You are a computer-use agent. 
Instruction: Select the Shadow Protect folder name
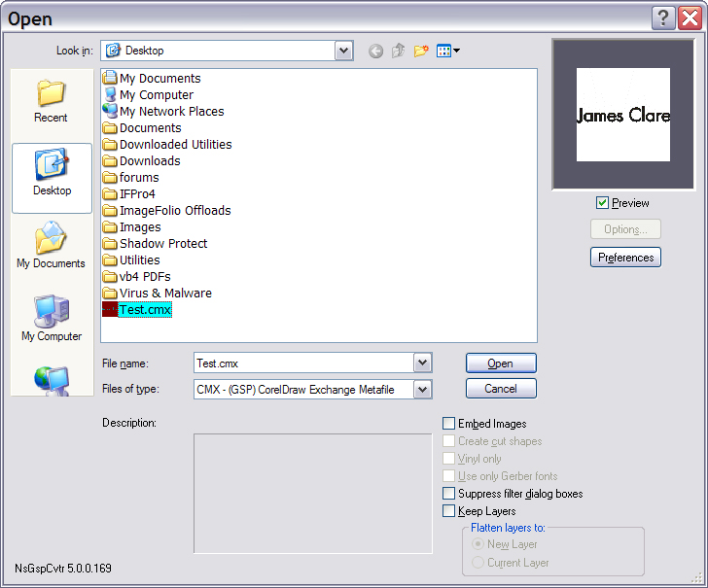[x=163, y=244]
